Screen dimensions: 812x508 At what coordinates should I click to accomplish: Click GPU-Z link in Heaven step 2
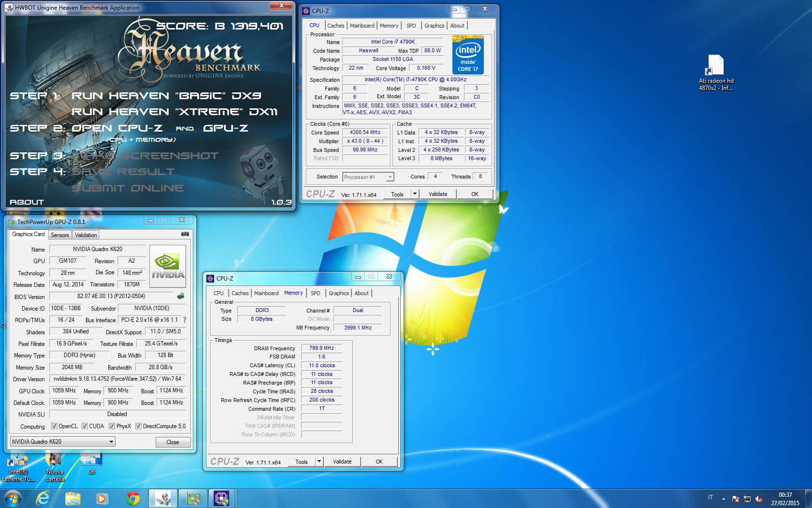pyautogui.click(x=226, y=128)
